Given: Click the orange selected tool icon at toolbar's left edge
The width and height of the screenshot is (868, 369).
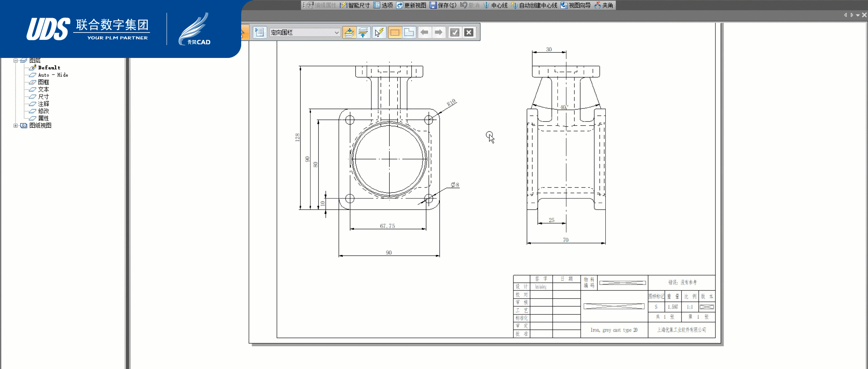Looking at the screenshot, I should [245, 32].
